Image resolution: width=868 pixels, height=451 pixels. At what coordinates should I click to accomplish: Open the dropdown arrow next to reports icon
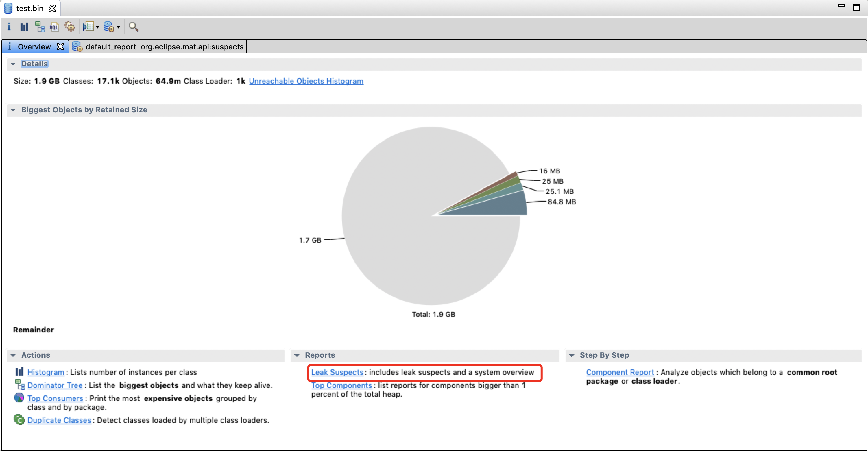tap(98, 27)
